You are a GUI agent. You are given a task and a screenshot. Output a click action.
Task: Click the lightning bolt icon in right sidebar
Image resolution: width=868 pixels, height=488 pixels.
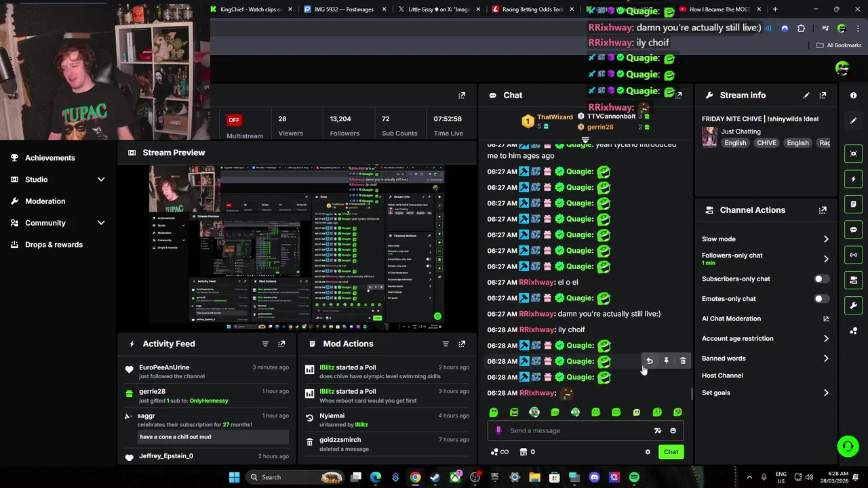pos(854,179)
